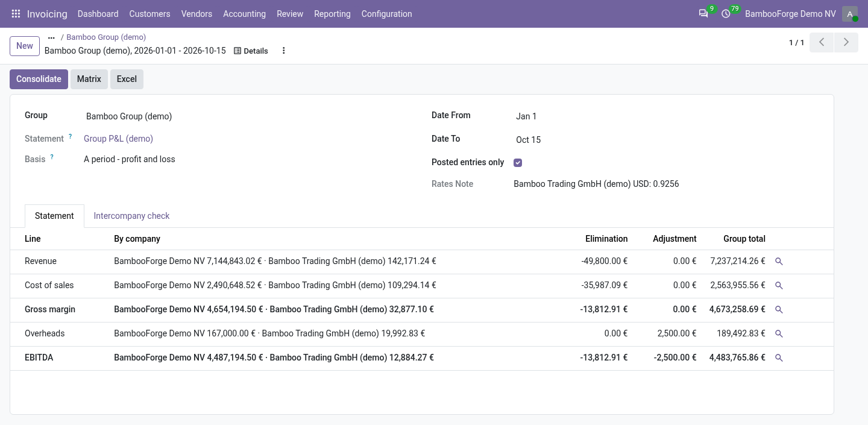This screenshot has width=868, height=425.
Task: Toggle Posted entries only checkbox
Action: [x=518, y=163]
